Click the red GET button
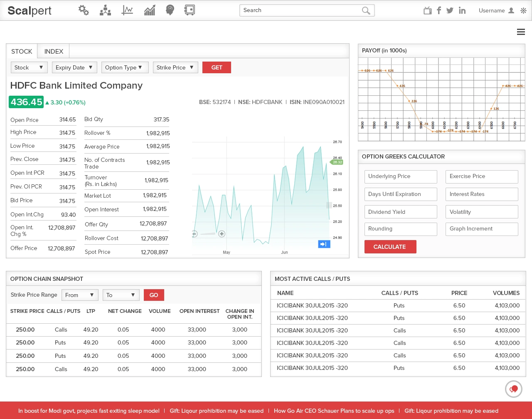Viewport: 532px width, 419px height. click(x=217, y=67)
